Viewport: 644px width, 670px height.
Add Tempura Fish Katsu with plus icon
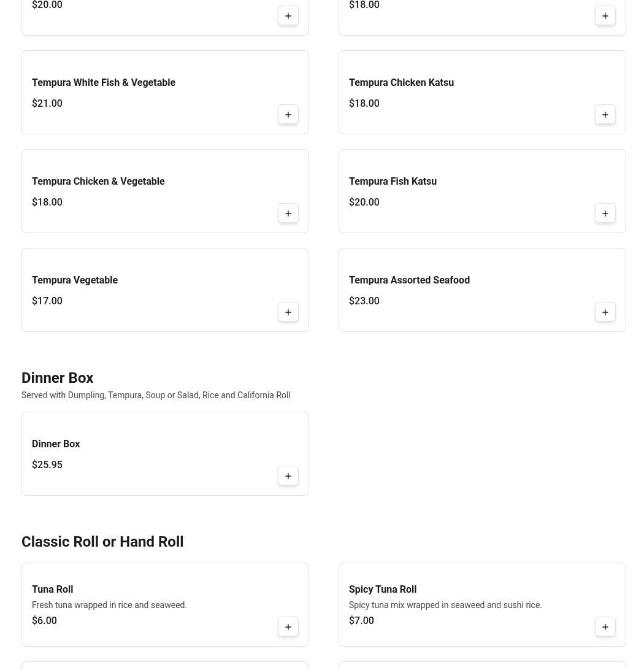pos(605,214)
